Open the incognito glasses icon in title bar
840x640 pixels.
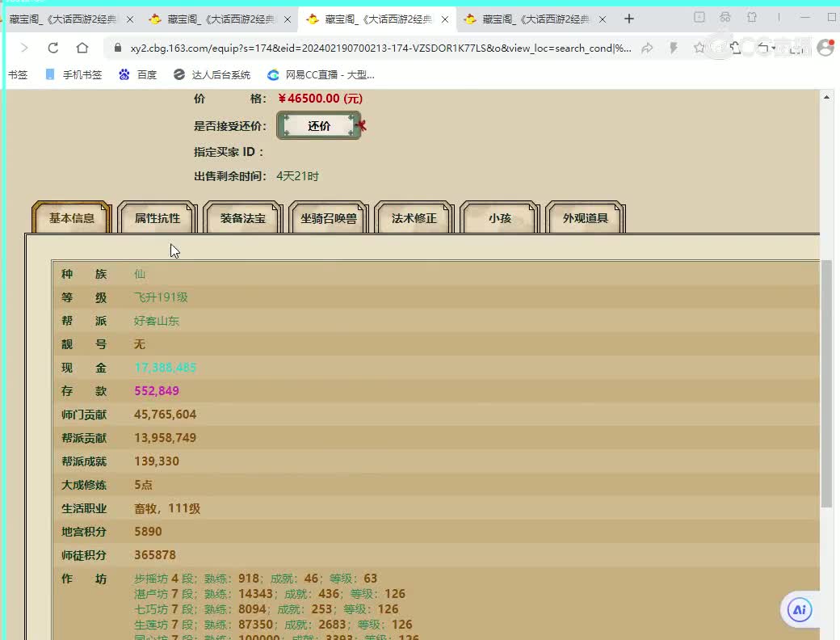724,17
